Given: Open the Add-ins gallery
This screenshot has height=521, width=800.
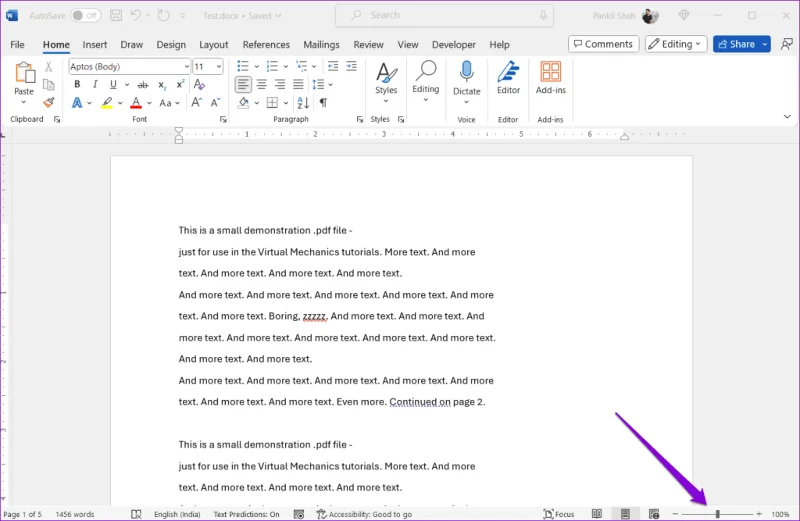Looking at the screenshot, I should (x=551, y=78).
